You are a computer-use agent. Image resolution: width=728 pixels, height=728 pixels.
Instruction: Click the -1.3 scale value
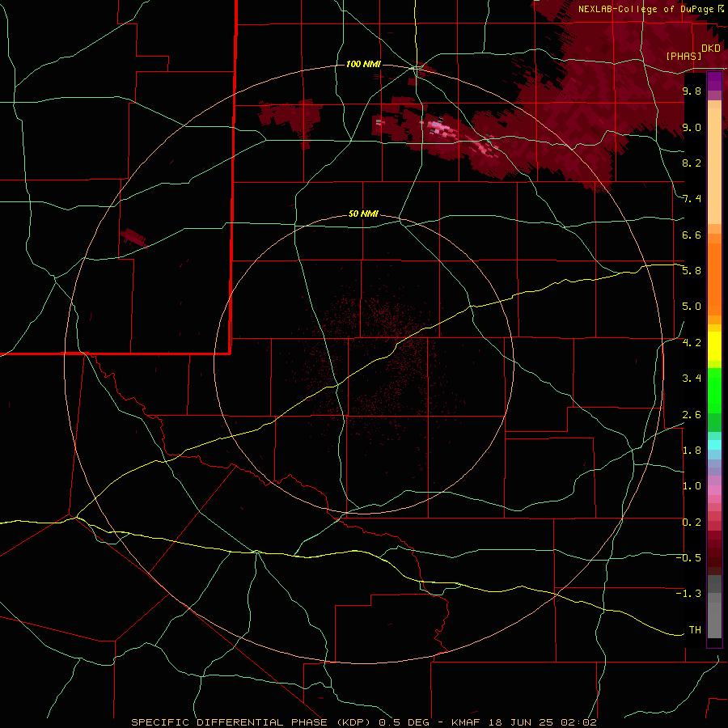pos(688,594)
